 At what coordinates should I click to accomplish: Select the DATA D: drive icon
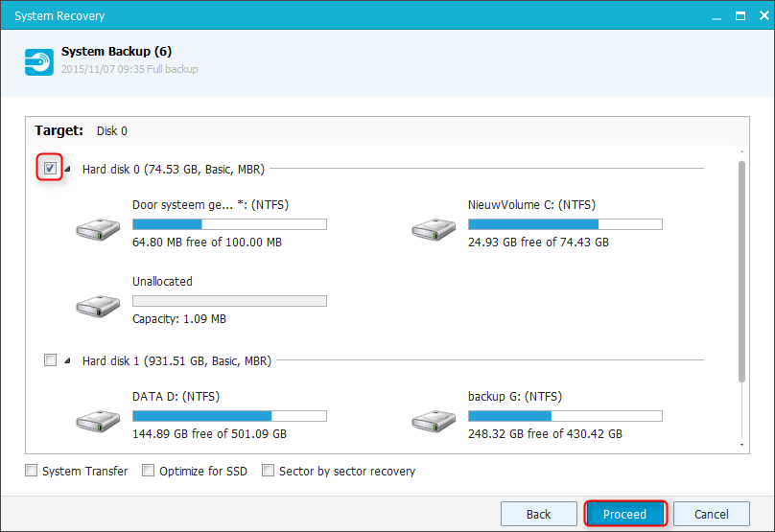pyautogui.click(x=98, y=421)
